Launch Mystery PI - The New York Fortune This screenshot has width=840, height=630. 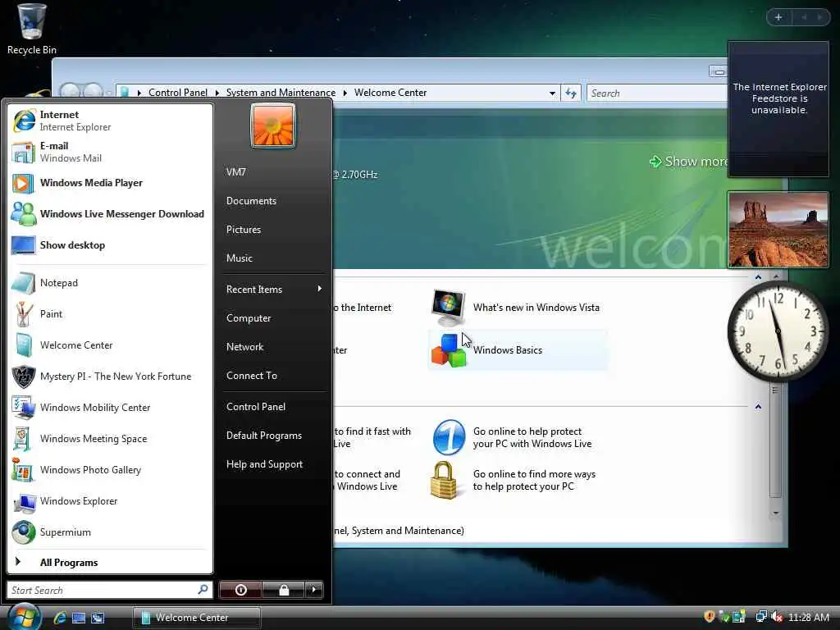pos(110,376)
